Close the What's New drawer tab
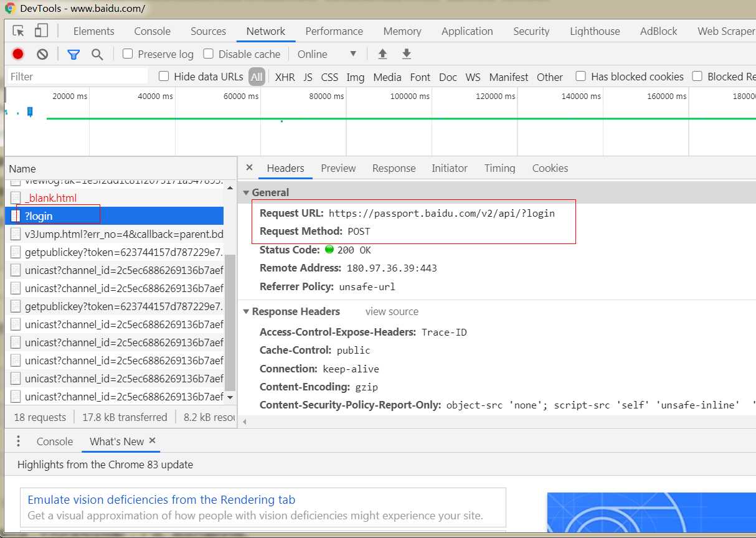This screenshot has height=538, width=756. pyautogui.click(x=153, y=441)
